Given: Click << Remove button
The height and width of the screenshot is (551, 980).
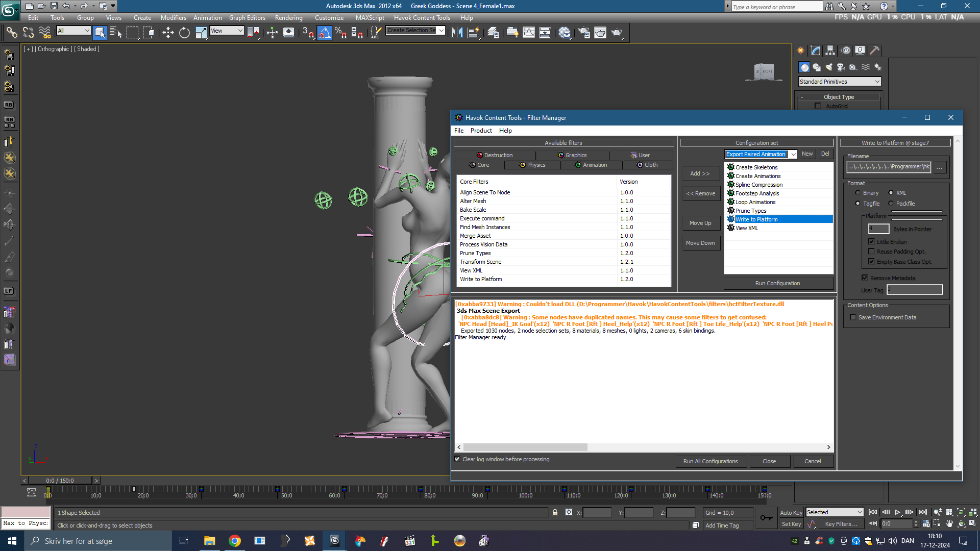Looking at the screenshot, I should click(x=700, y=193).
